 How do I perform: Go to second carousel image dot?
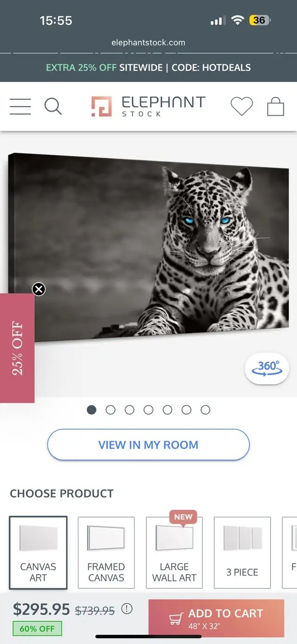click(x=110, y=410)
